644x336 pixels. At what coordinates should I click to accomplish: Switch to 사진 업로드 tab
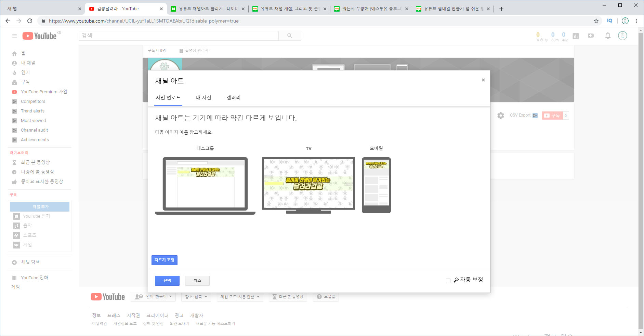click(x=168, y=97)
